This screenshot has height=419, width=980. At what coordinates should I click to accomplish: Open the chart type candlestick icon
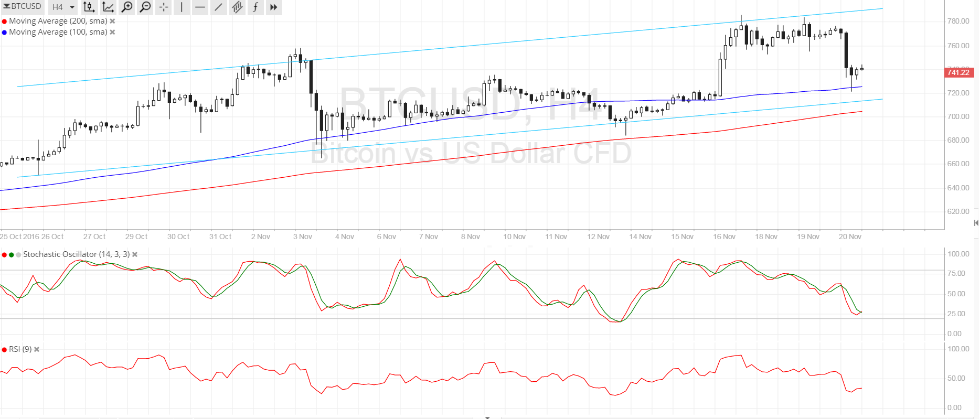coord(89,7)
